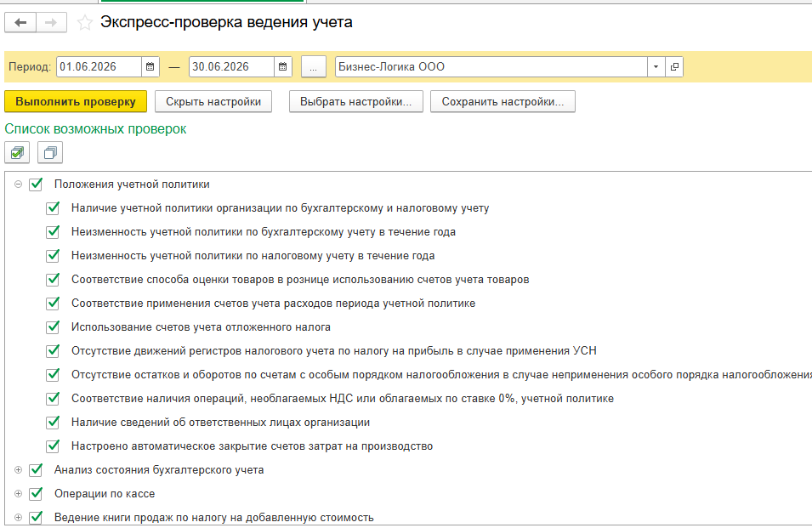This screenshot has width=812, height=528.
Task: Toggle Ведение книги продаж checkbox
Action: pos(36,518)
